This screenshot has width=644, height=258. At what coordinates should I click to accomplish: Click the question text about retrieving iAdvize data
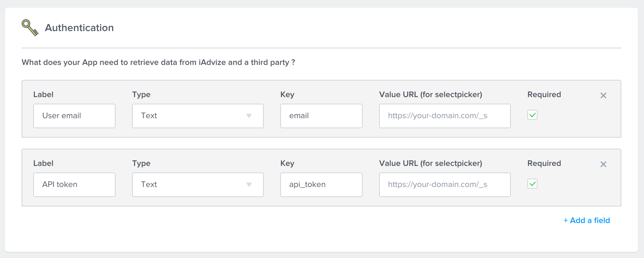pos(158,62)
